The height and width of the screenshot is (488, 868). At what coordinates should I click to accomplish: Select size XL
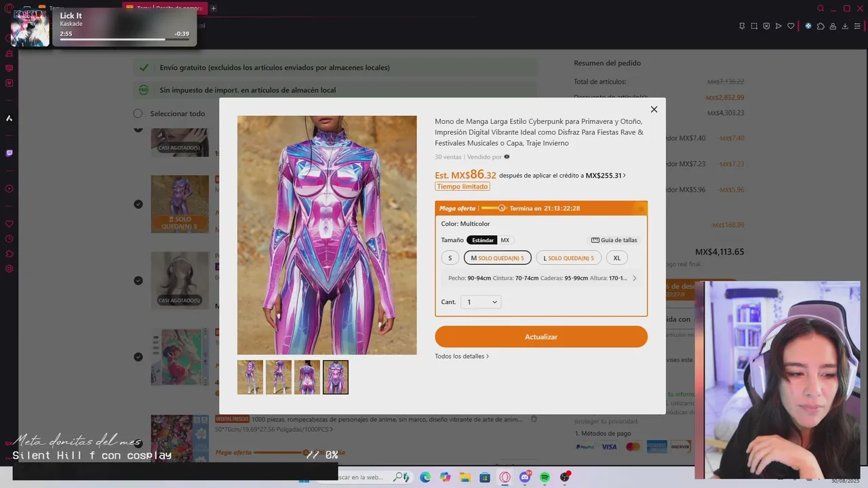[x=617, y=258]
